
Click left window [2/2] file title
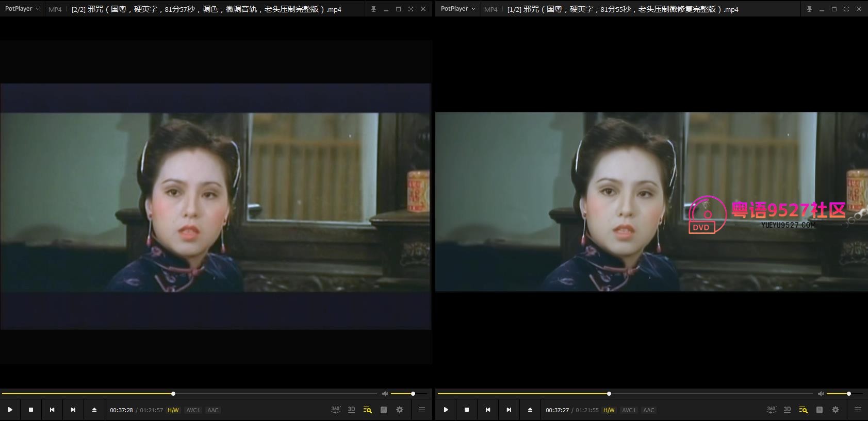(x=206, y=9)
